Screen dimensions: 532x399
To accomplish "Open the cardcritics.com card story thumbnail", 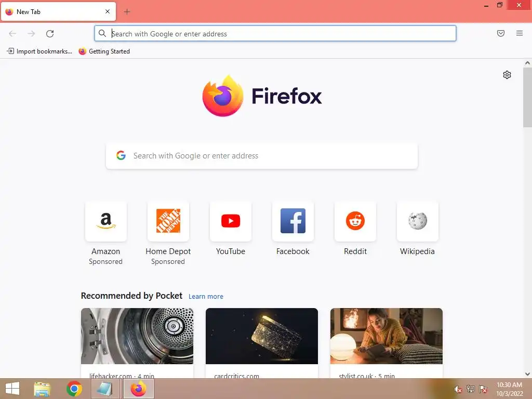I will tap(262, 336).
